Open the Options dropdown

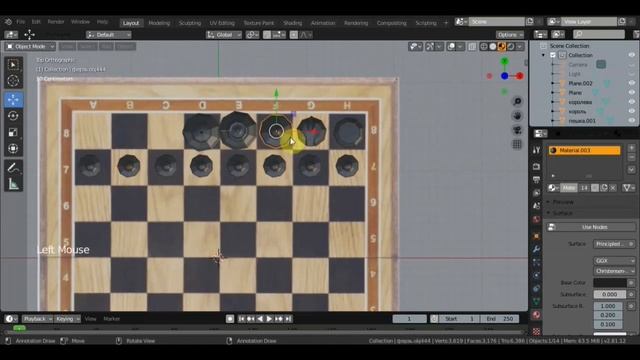pos(510,35)
